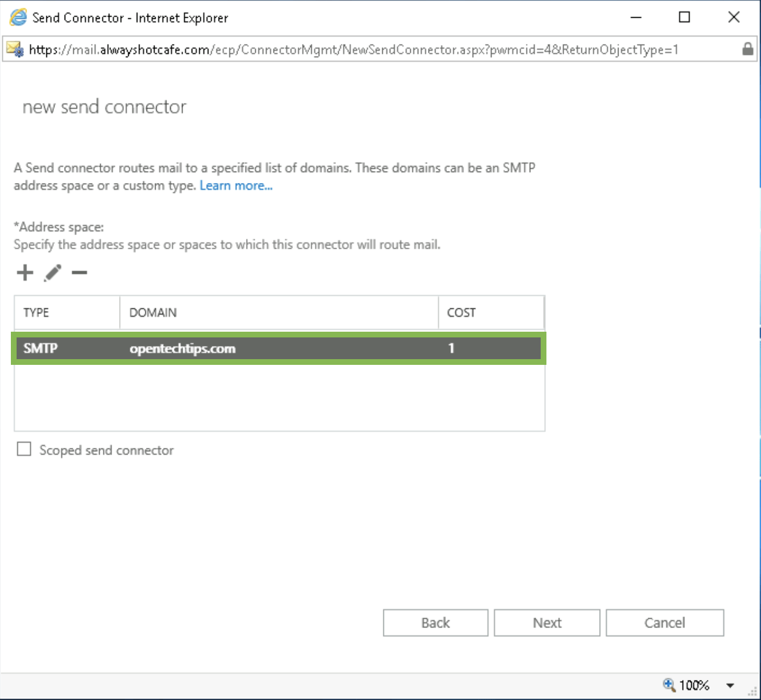Open the Learn more link
The image size is (761, 700).
(x=236, y=185)
